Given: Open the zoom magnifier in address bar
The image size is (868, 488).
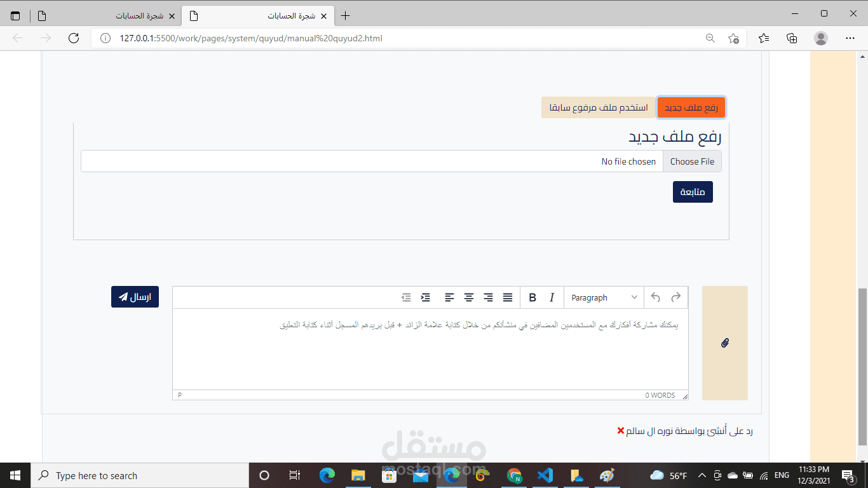Looking at the screenshot, I should [710, 38].
